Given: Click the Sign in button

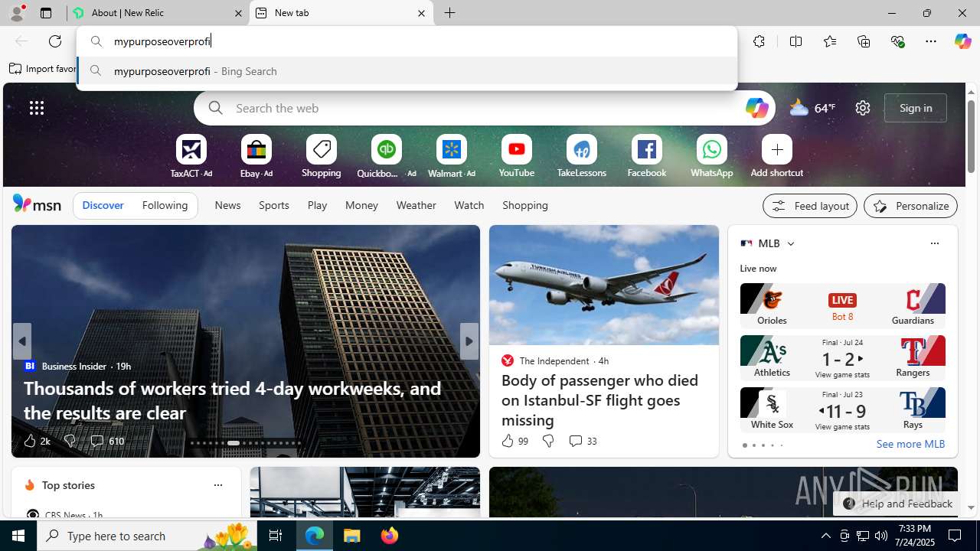Looking at the screenshot, I should click(916, 108).
